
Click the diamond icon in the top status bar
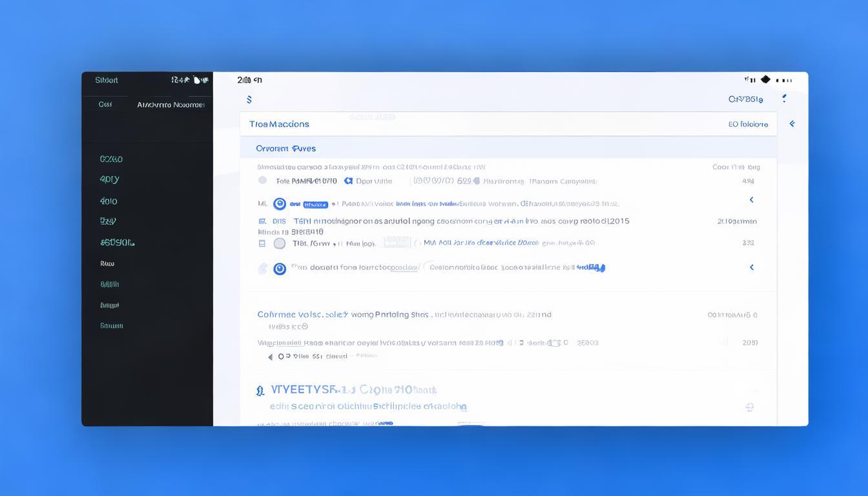[x=765, y=79]
